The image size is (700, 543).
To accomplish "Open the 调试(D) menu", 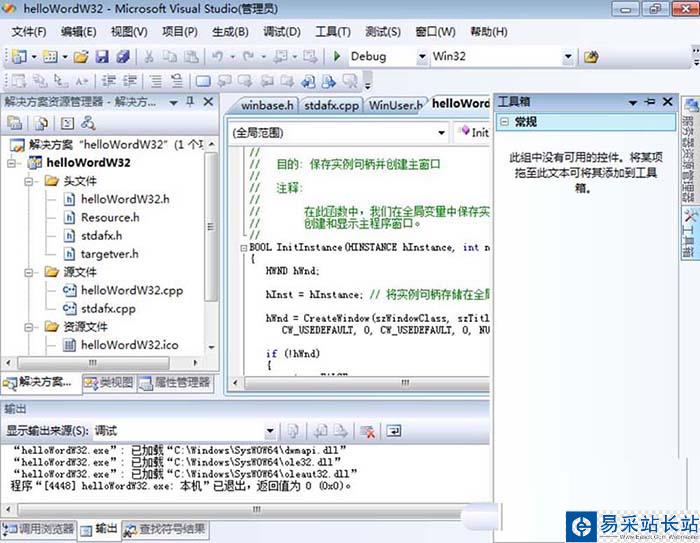I will point(282,32).
